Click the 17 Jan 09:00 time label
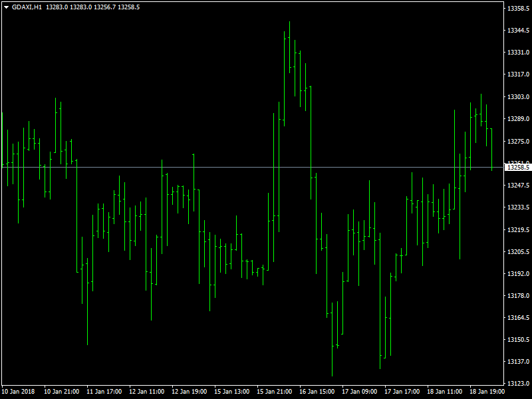 [360, 392]
